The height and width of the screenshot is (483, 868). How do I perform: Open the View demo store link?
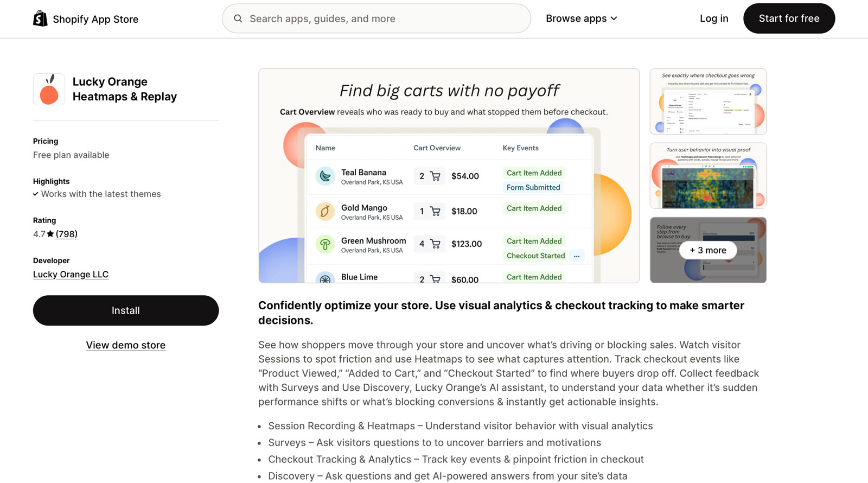point(125,345)
